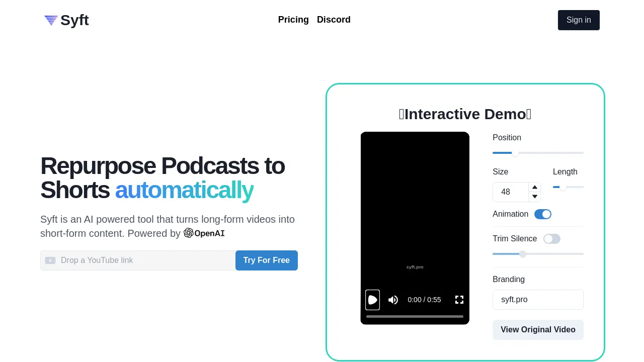The width and height of the screenshot is (644, 362).
Task: Increase Size with the up arrow
Action: pyautogui.click(x=535, y=187)
